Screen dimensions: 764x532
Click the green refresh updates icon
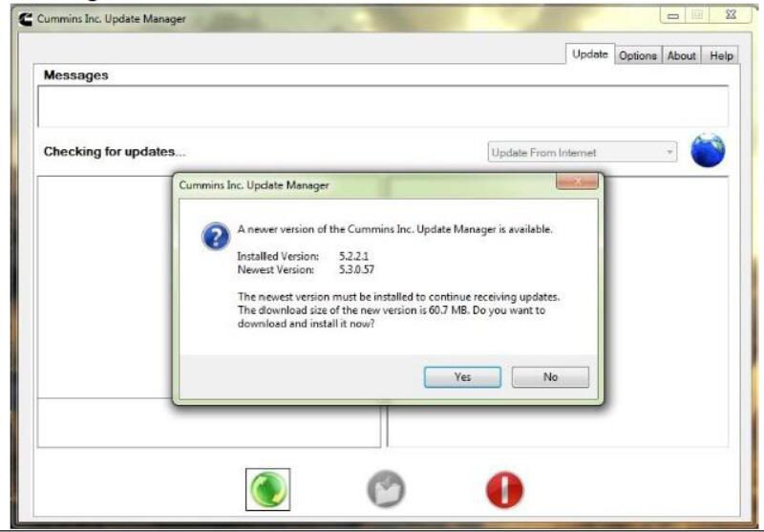[267, 489]
